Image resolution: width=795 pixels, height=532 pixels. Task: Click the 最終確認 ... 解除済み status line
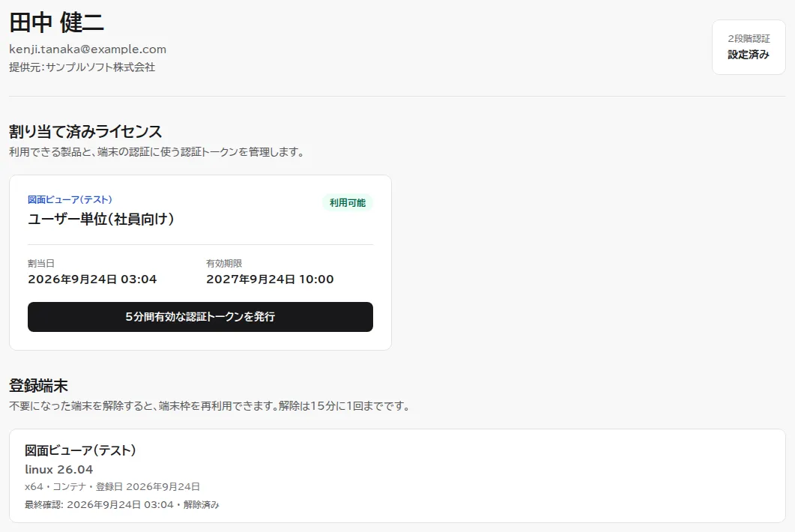[121, 504]
